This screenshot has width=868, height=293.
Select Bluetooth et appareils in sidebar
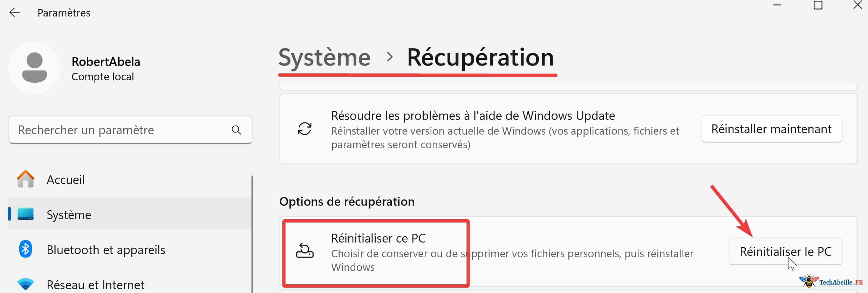click(106, 250)
